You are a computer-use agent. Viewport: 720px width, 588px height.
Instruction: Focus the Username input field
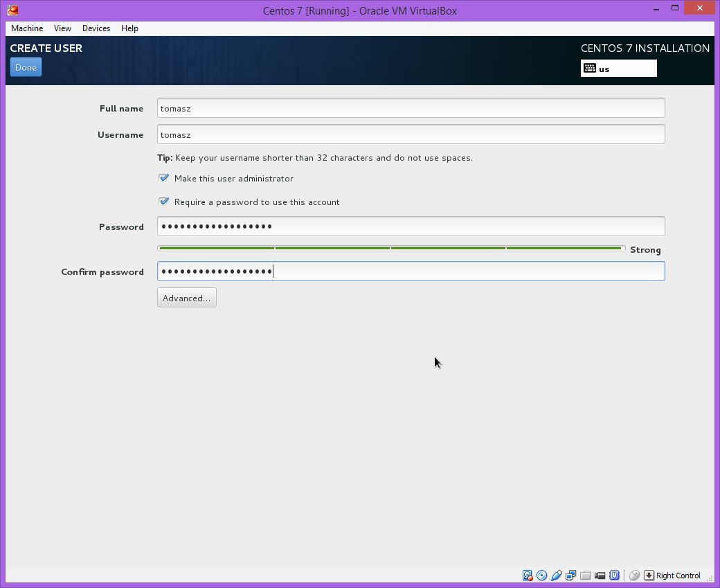(411, 134)
